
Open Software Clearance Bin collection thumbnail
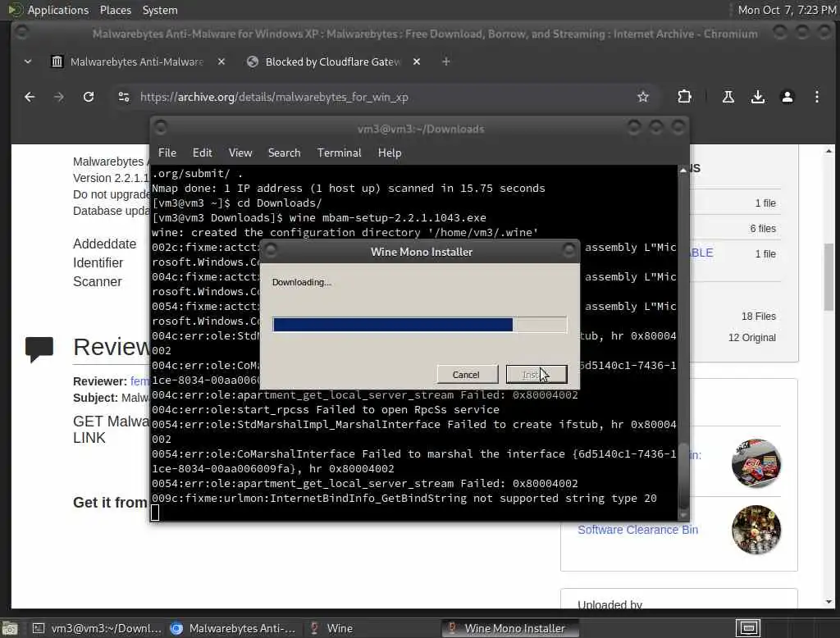[x=756, y=530]
